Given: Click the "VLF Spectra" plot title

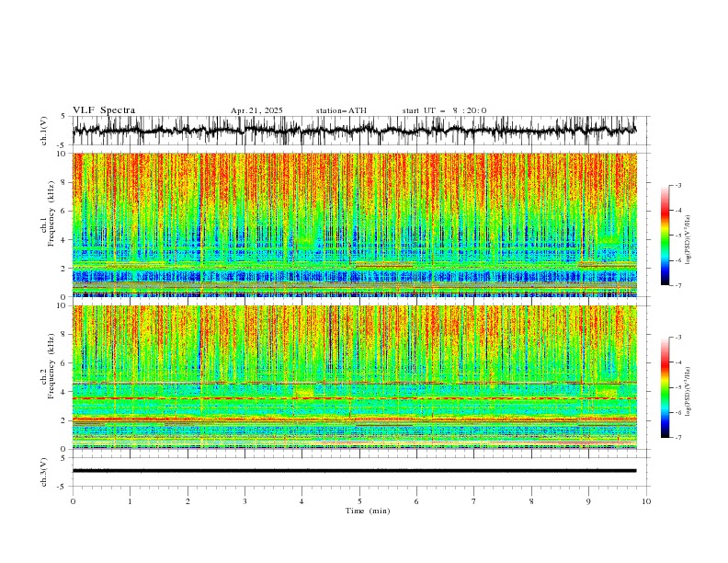Looking at the screenshot, I should pos(104,110).
